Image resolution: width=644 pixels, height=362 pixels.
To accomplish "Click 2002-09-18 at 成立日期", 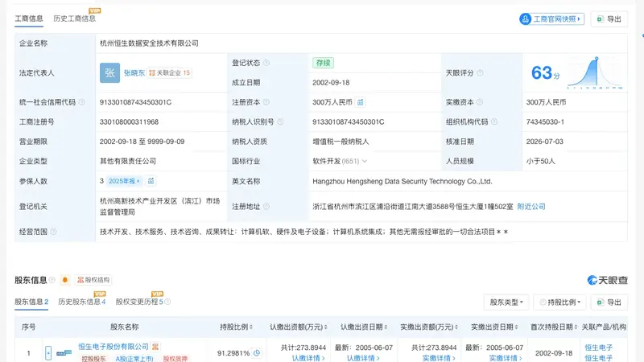I will 331,83.
